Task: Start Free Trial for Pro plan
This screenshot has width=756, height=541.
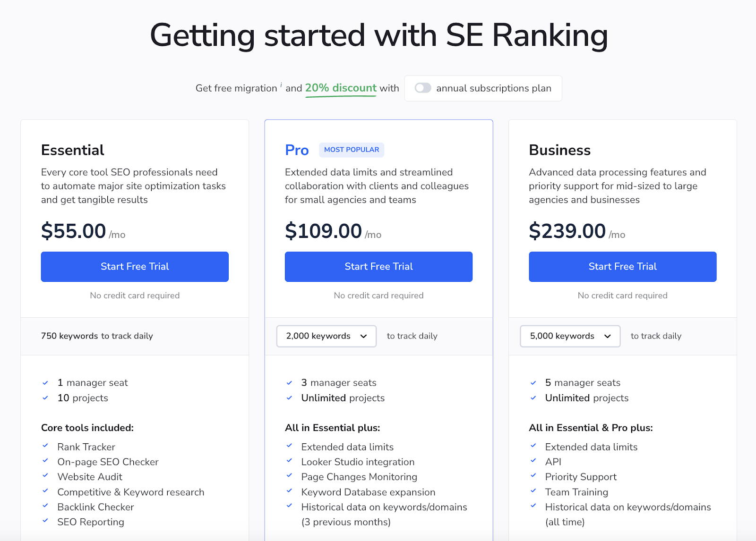Action: click(378, 267)
